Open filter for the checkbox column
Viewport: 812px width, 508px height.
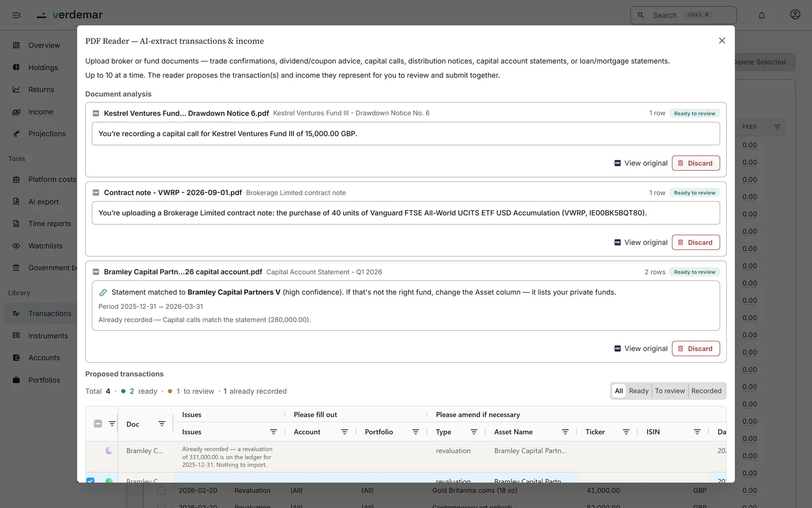point(112,424)
